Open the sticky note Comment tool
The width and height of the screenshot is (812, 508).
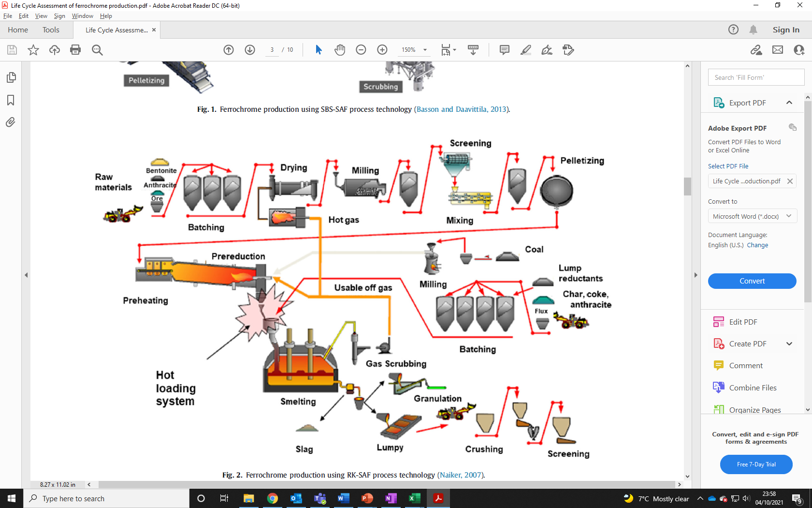tap(504, 49)
